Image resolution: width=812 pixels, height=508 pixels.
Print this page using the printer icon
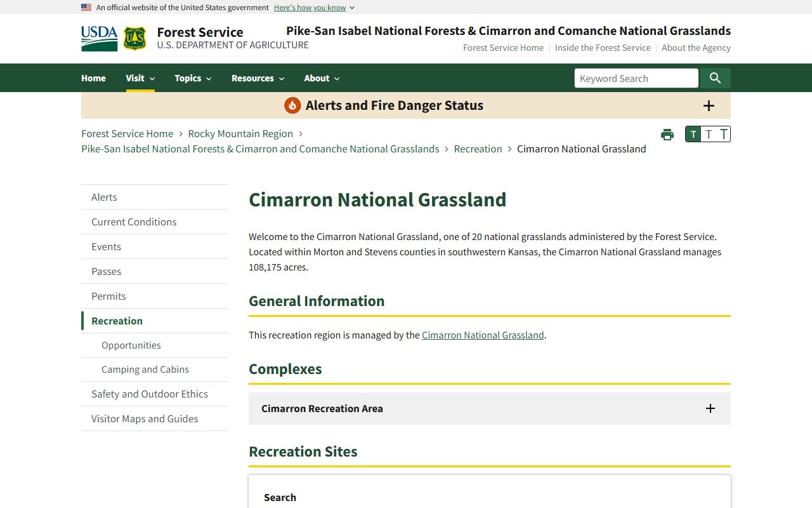pos(667,135)
